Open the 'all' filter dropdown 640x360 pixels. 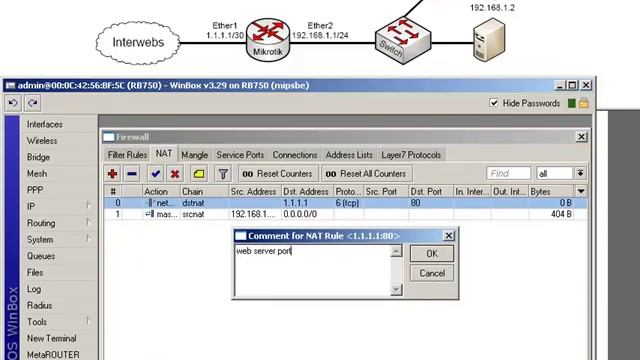pos(580,173)
